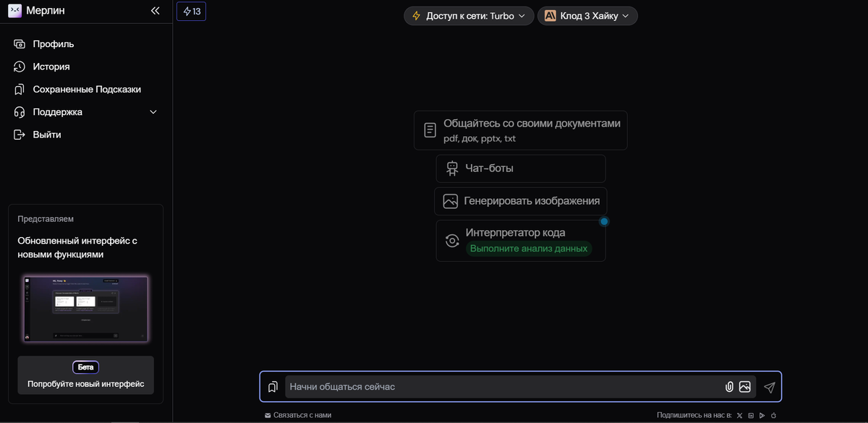Click the Anthropic logo in model selector
Viewport: 868px width, 423px height.
(550, 16)
